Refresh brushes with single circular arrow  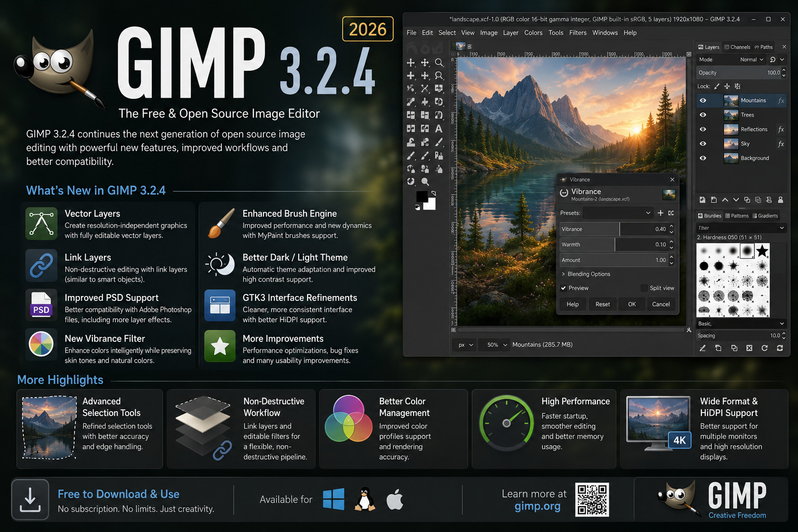tap(765, 348)
